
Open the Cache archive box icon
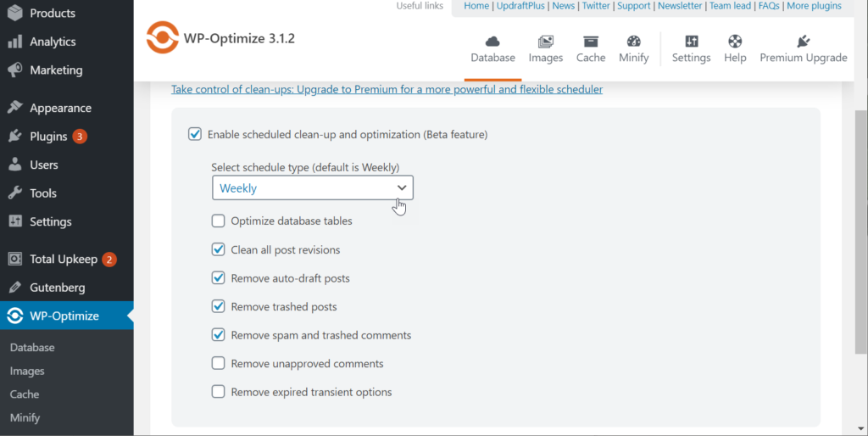[x=591, y=42]
